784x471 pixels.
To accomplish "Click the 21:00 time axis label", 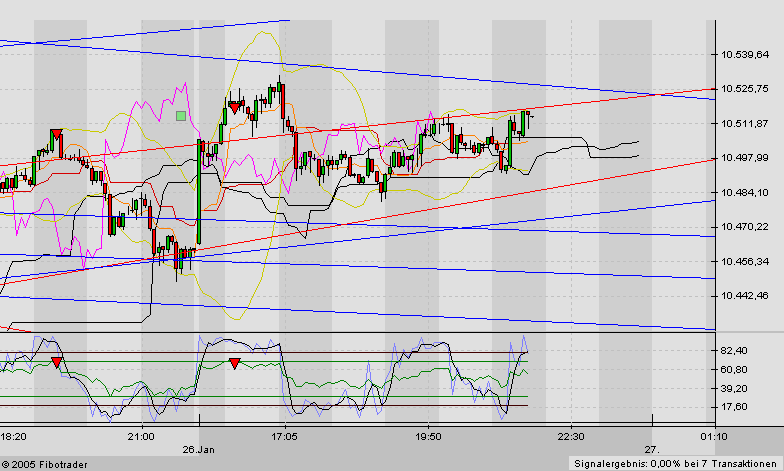I will click(141, 437).
